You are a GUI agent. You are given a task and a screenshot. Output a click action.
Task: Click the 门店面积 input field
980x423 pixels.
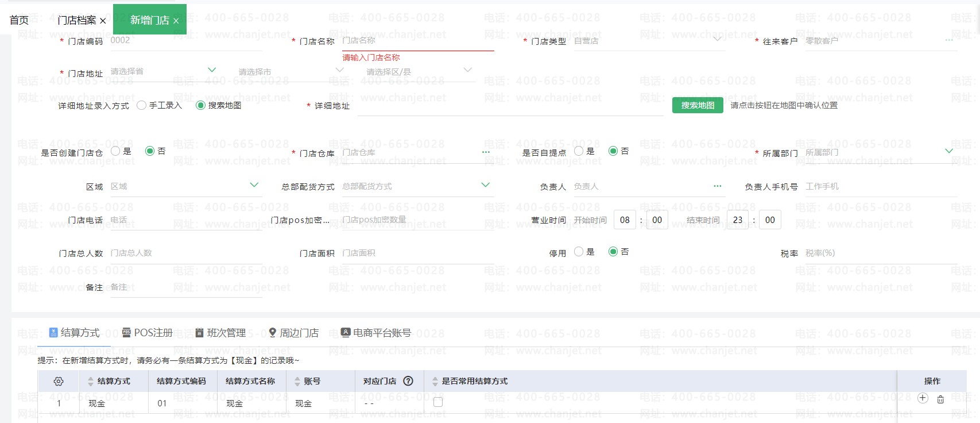418,253
